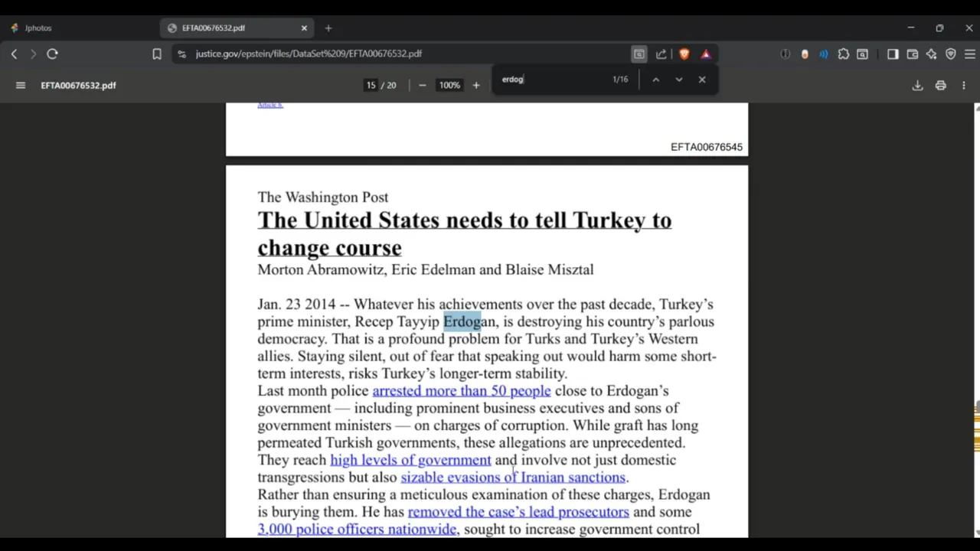Click the address bar URL
This screenshot has height=551, width=980.
pos(309,54)
